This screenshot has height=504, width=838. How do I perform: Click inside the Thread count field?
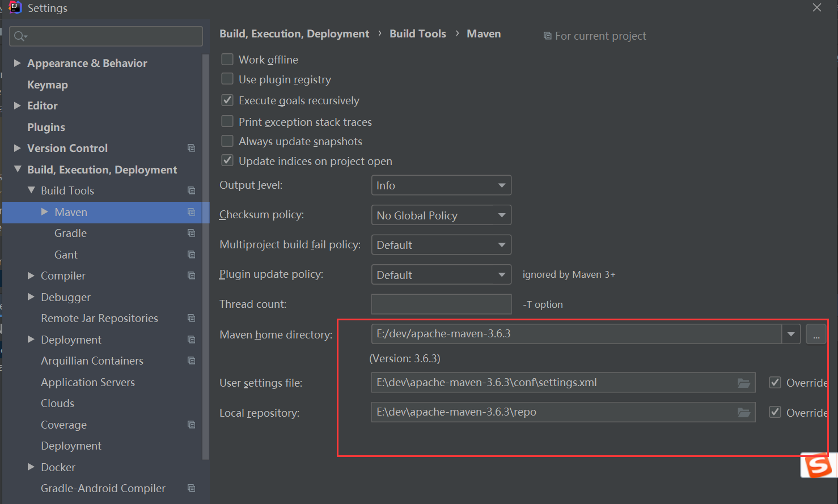coord(441,304)
